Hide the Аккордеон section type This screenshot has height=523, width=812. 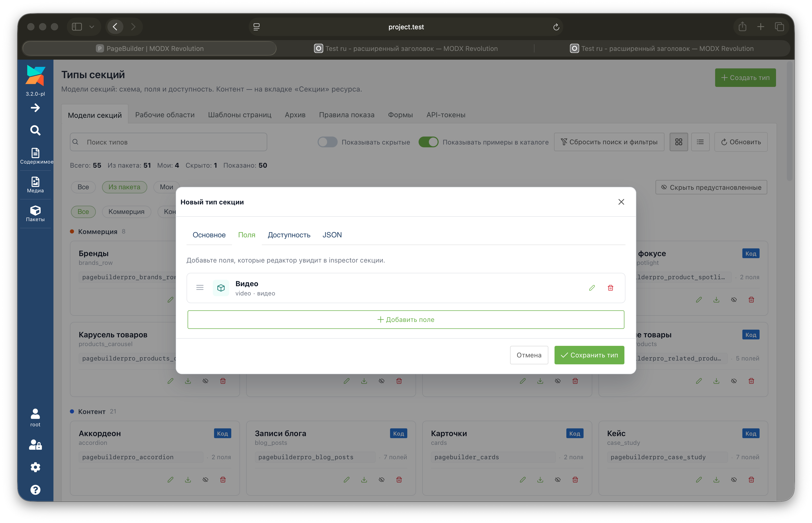[x=205, y=480]
